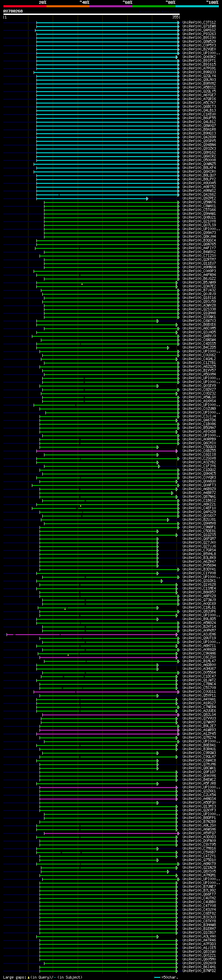Click hit label UniRef100_A1ZP45

[199, 734]
